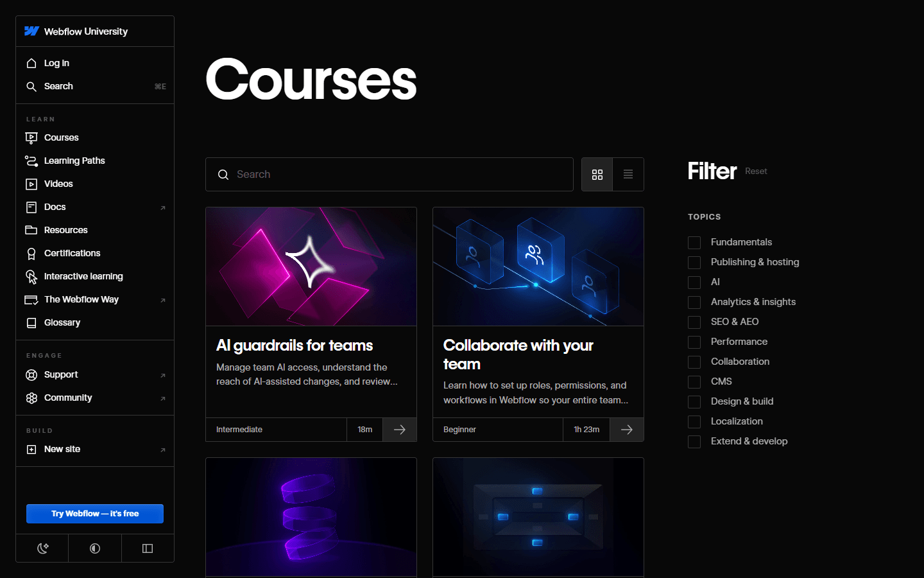Click the Beginner level label
Screen dimensions: 924x578
(x=459, y=430)
